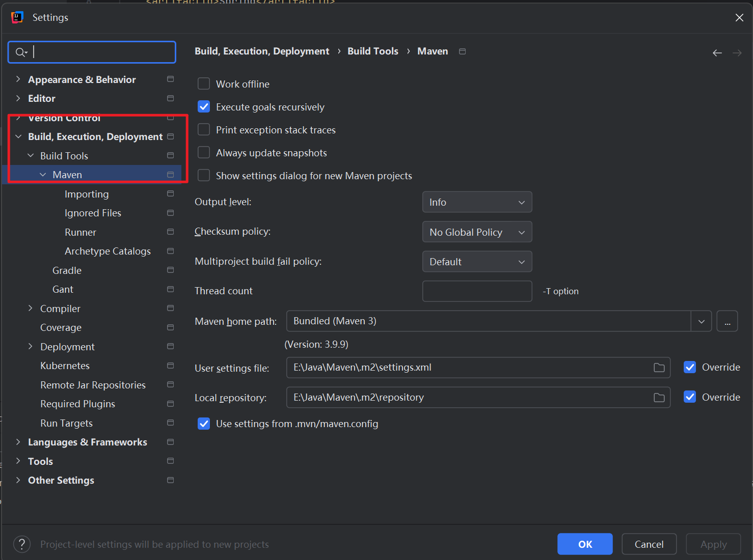Screen dimensions: 753x560
Task: Click project-level icon beside Gant
Action: 171,289
